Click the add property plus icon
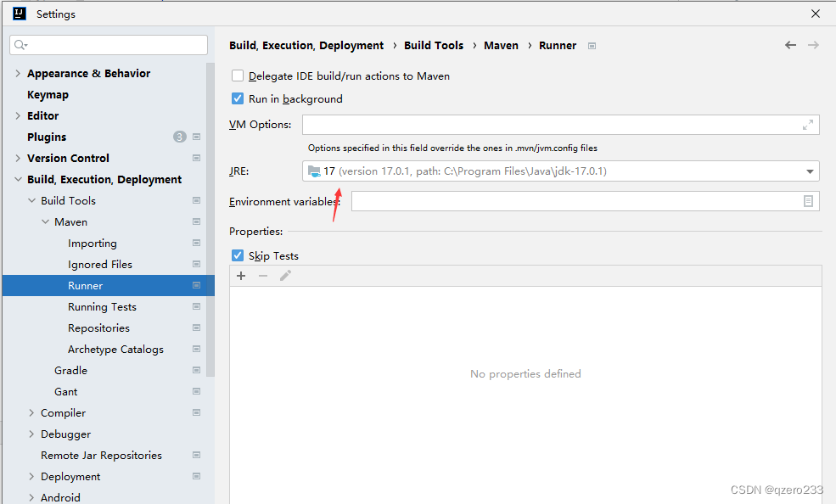 (241, 276)
